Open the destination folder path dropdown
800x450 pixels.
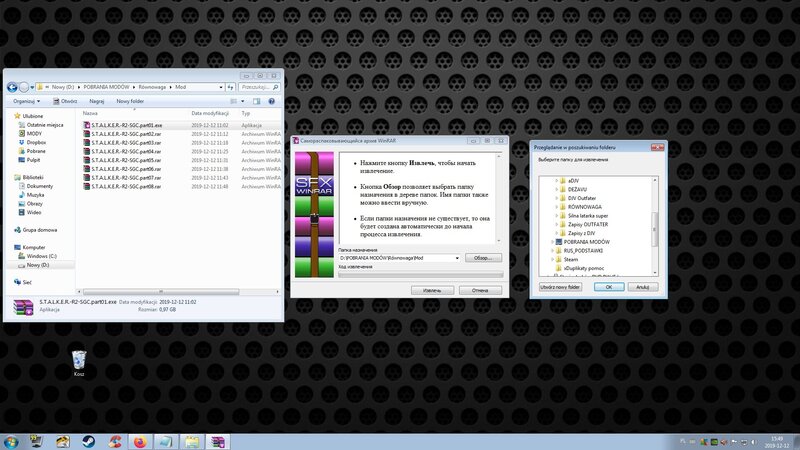click(x=457, y=258)
